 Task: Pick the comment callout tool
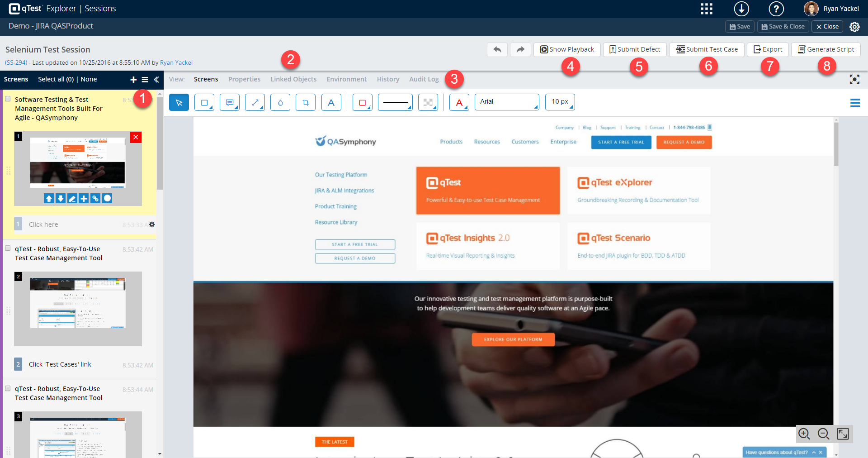(230, 102)
